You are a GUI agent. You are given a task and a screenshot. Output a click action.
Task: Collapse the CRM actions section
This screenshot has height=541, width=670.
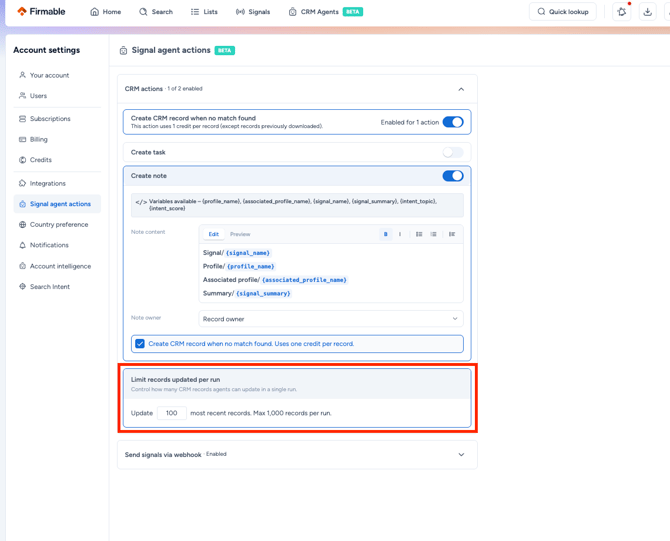[x=461, y=89]
